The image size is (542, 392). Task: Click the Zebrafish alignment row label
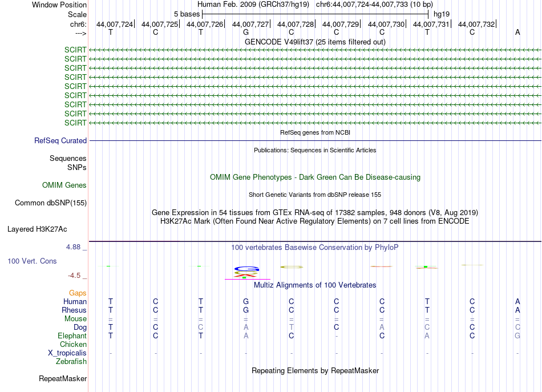[71, 361]
